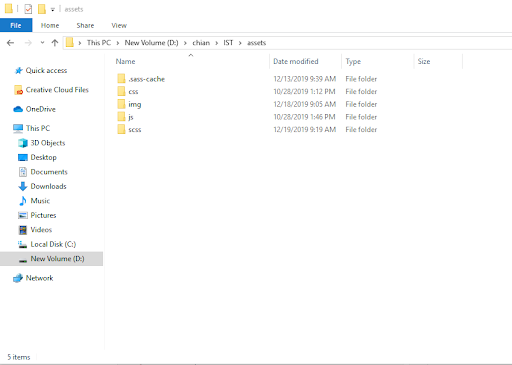
Task: Expand root chevron before 'This PC' in address bar
Action: tap(80, 43)
